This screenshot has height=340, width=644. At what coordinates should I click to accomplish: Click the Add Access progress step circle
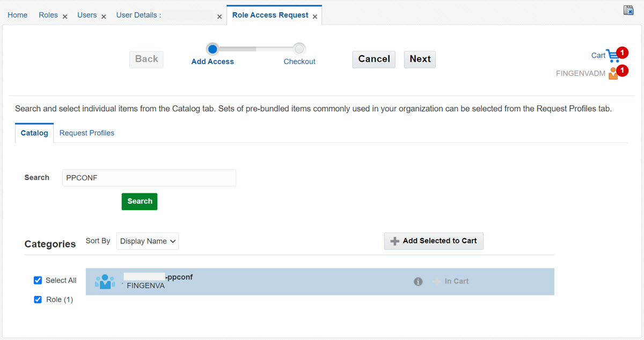[212, 48]
